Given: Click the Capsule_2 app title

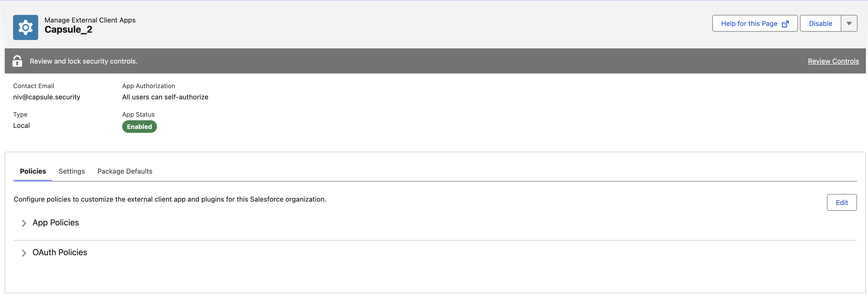Looking at the screenshot, I should point(68,30).
